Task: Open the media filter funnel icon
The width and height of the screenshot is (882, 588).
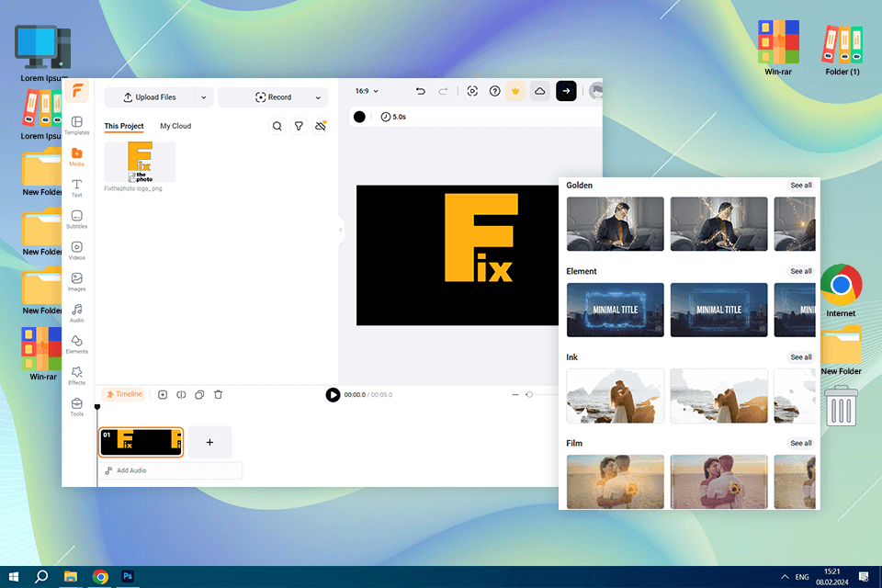Action: click(299, 126)
